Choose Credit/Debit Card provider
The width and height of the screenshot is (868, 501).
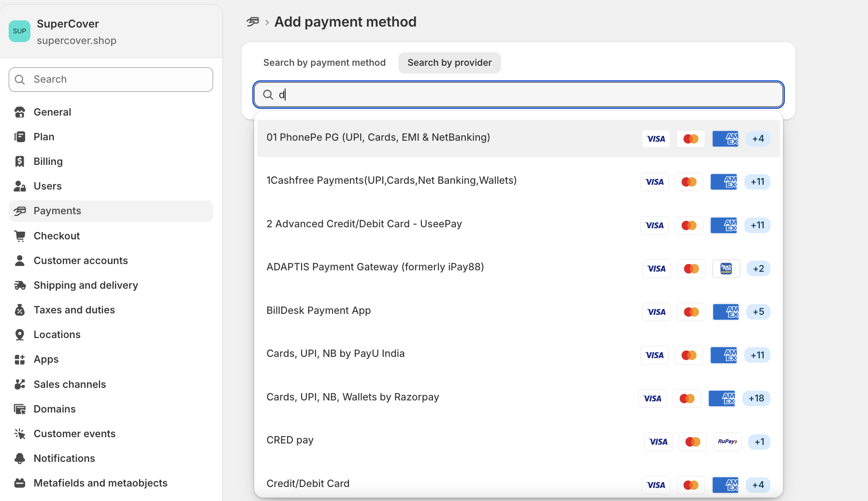518,484
